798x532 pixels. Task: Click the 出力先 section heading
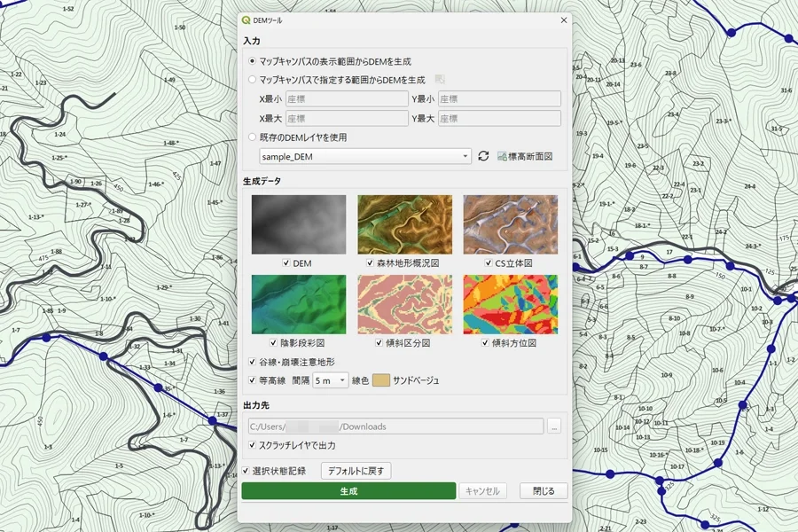(x=256, y=405)
